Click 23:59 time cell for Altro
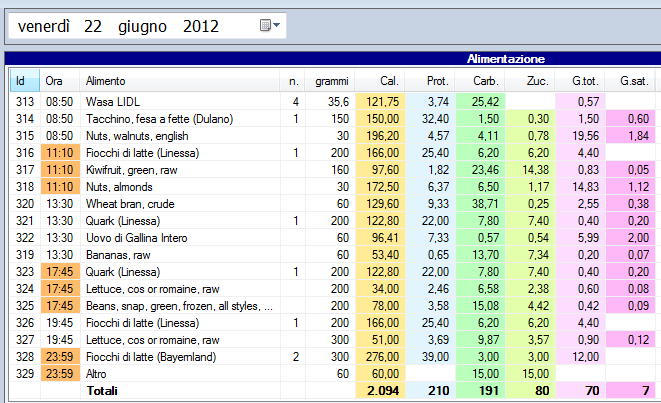The image size is (661, 403). click(x=60, y=374)
